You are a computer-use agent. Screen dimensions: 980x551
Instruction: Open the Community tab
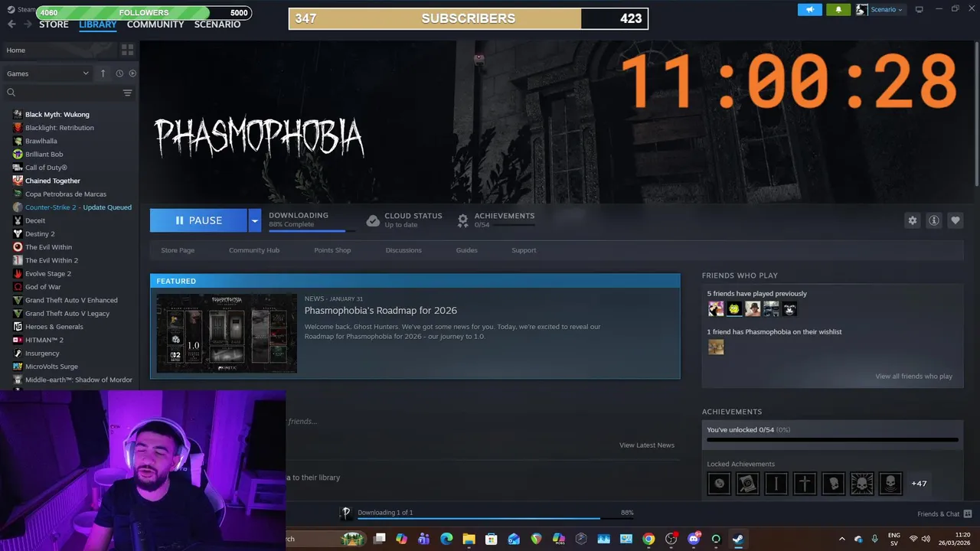155,24
